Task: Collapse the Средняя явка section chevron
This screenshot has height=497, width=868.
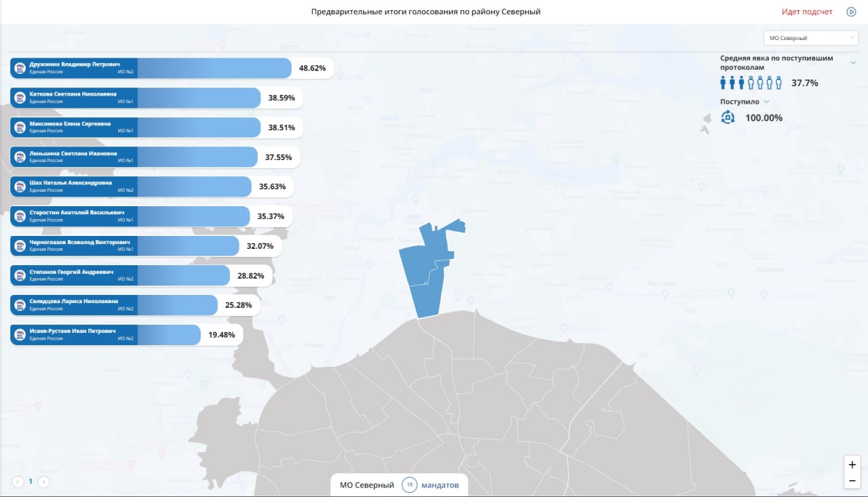Action: click(853, 62)
